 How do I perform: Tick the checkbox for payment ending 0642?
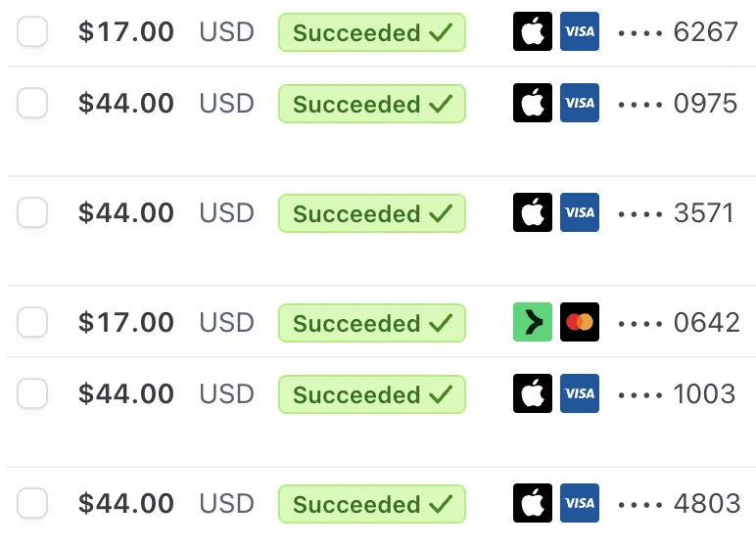coord(33,322)
